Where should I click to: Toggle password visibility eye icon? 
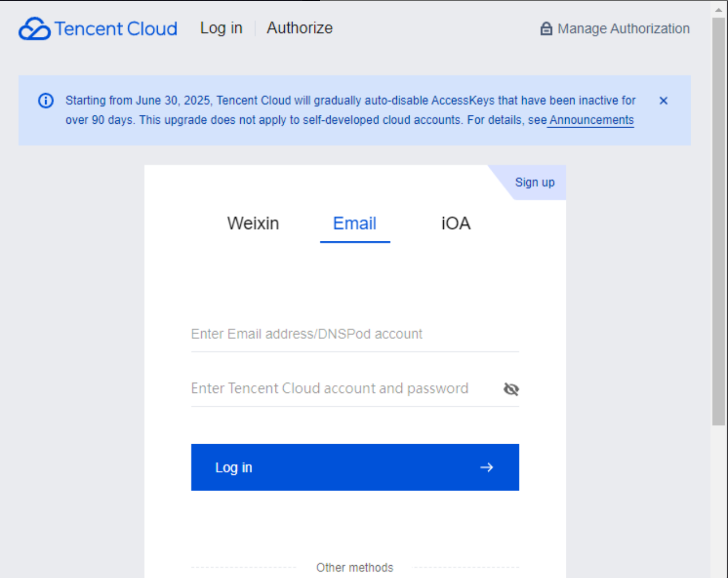511,389
